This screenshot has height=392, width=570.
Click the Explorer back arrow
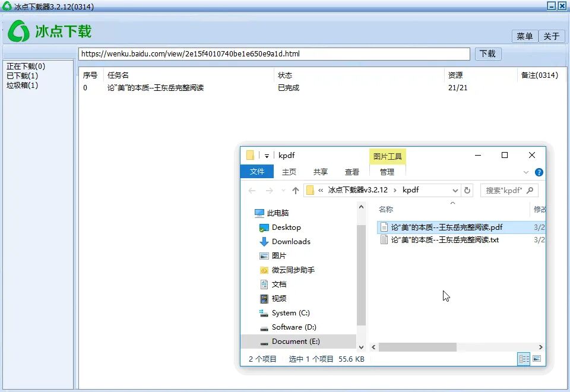click(252, 191)
